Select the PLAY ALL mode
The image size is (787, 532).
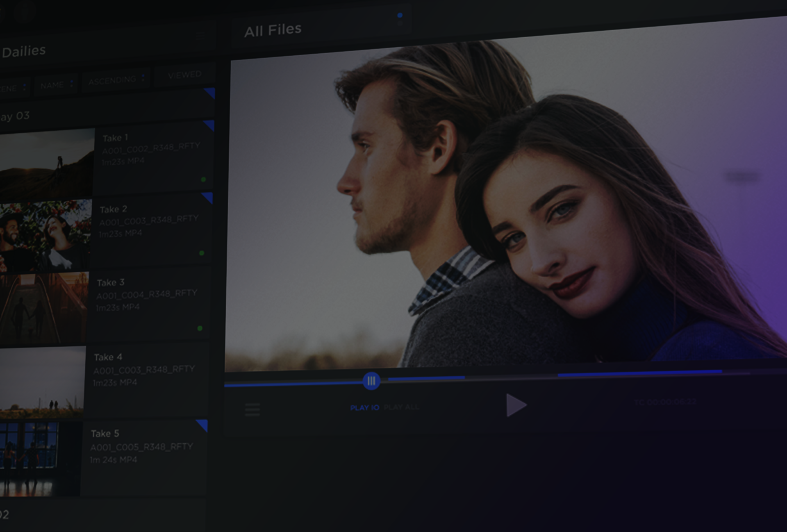point(401,407)
